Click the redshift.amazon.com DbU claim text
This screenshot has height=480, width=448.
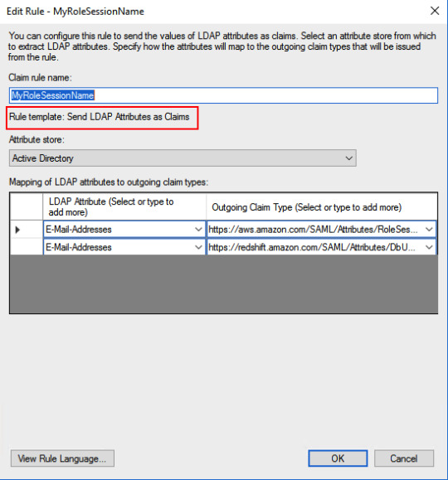(x=312, y=247)
